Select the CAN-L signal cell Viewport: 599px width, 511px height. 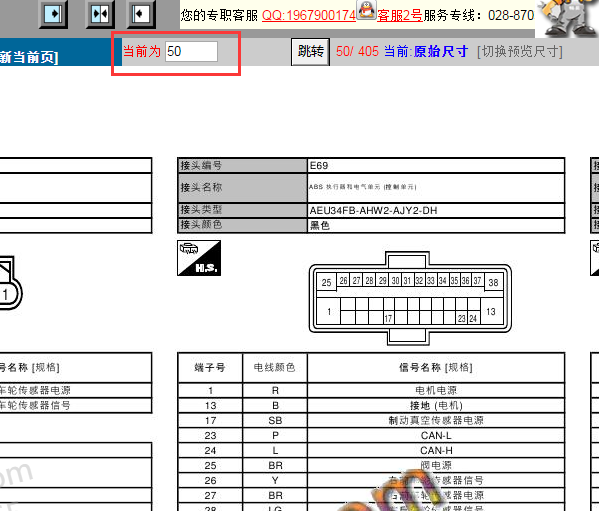(x=436, y=435)
